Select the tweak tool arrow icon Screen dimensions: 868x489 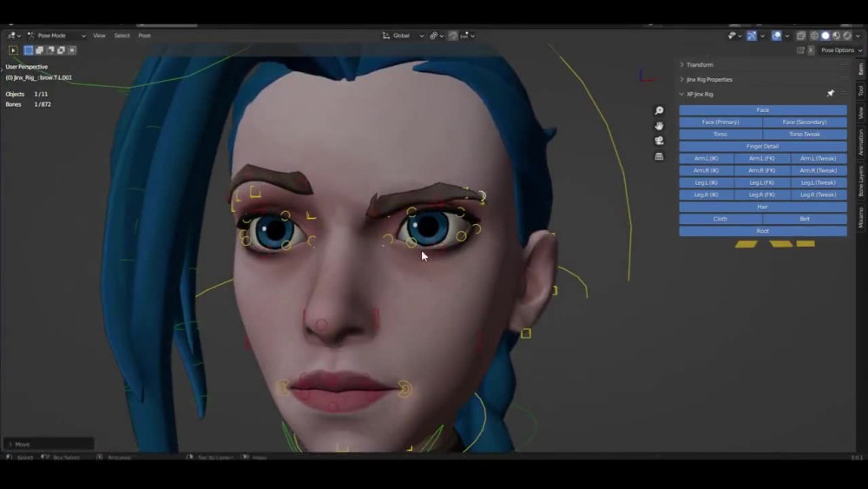[x=13, y=50]
